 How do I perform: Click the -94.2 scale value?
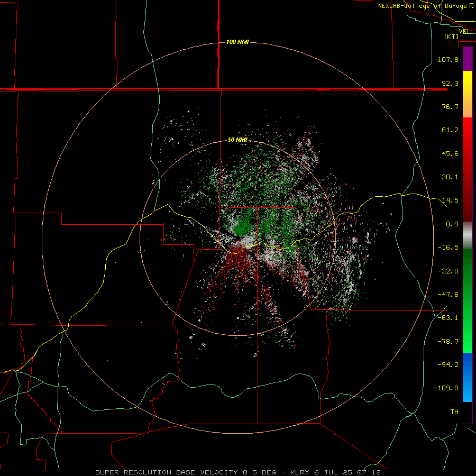[448, 364]
